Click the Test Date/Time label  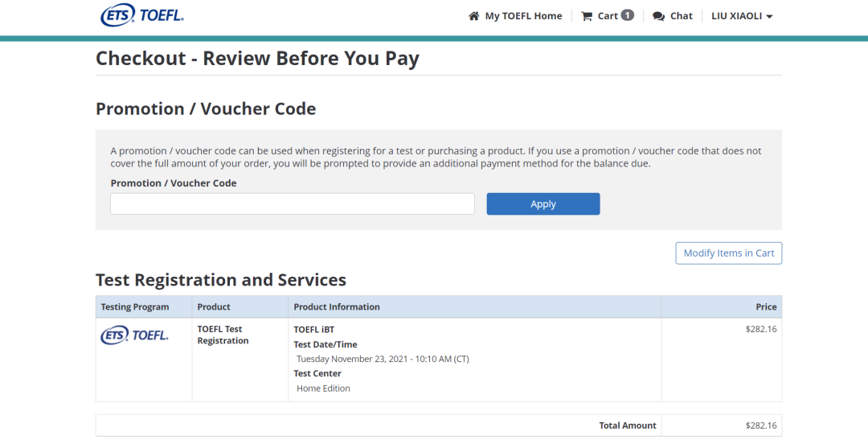coord(325,344)
